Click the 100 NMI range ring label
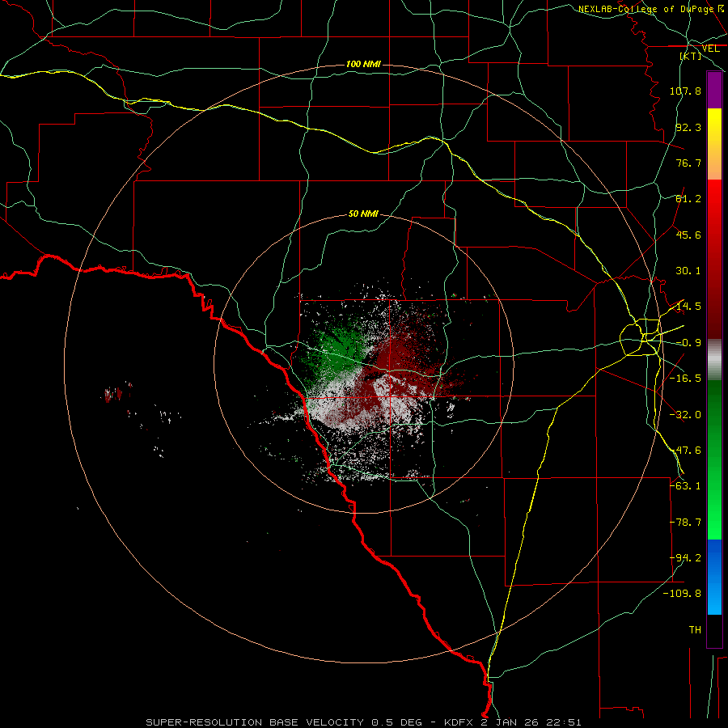This screenshot has height=728, width=728. coord(363,64)
